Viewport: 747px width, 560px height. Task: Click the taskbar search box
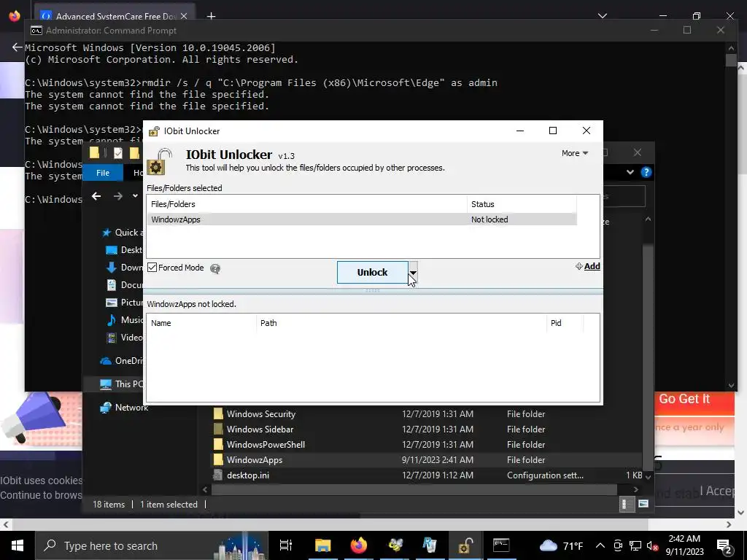(151, 545)
